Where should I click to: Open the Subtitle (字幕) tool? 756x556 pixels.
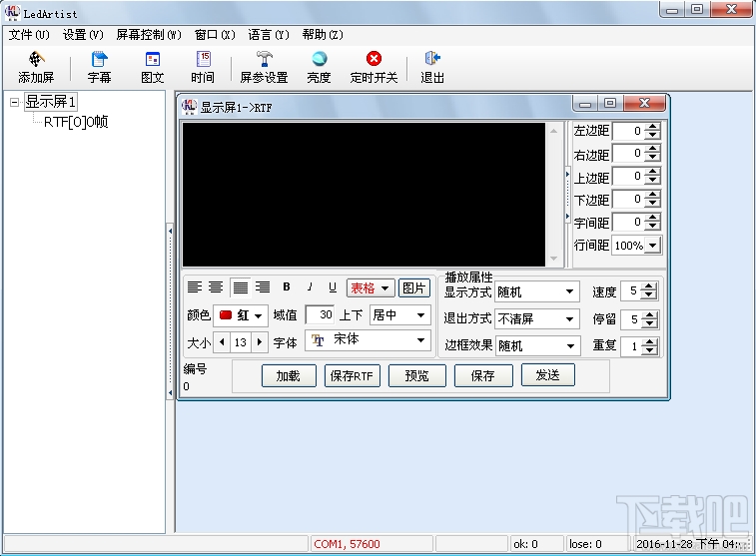coord(99,68)
